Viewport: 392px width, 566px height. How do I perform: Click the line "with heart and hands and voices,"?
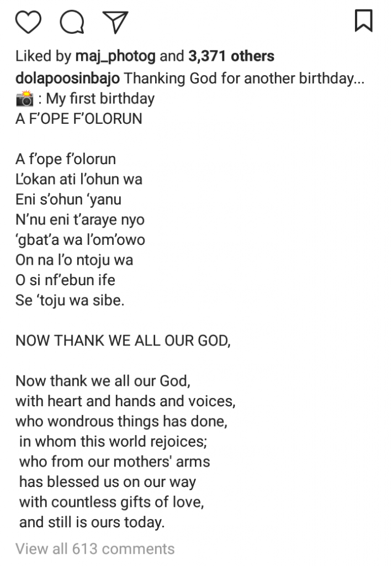click(x=125, y=401)
